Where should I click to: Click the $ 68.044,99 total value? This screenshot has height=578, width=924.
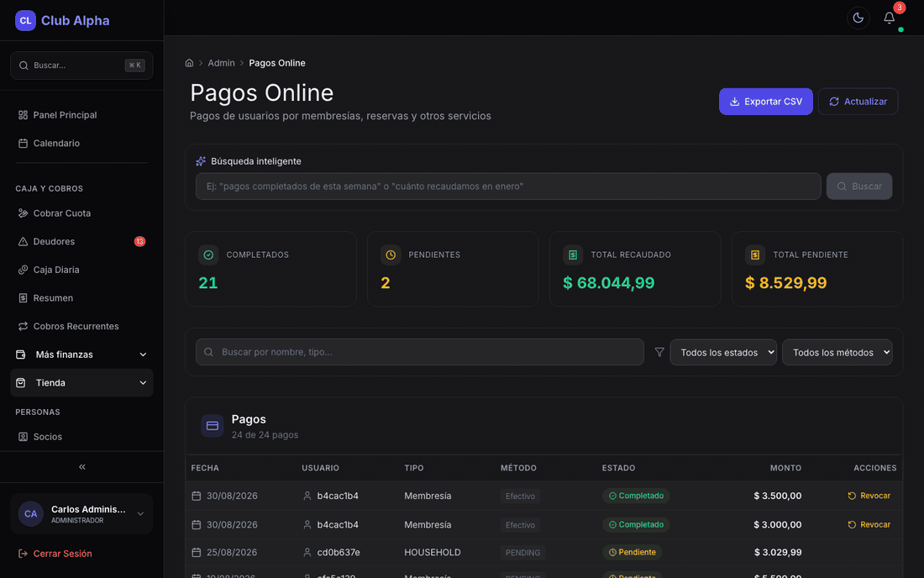click(609, 283)
